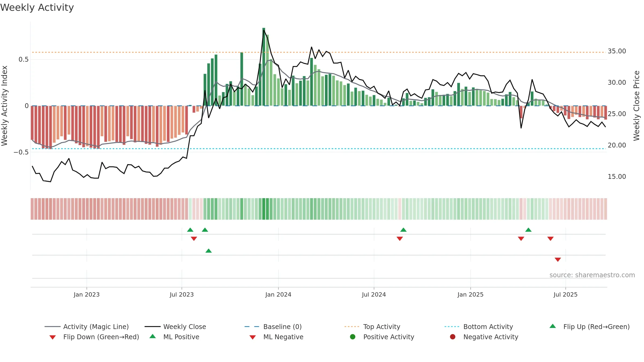Click the Negative Activity red dot icon
Screen dimensions: 644x362
[453, 337]
